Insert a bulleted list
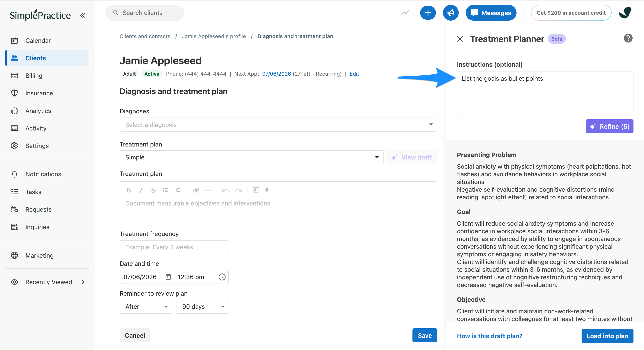Viewport: 644px width, 350px height. [x=166, y=190]
